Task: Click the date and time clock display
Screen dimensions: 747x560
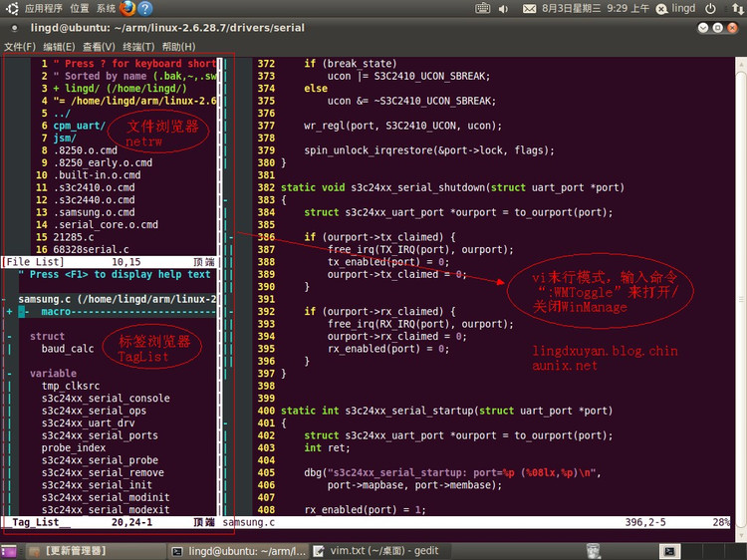Action: tap(596, 9)
